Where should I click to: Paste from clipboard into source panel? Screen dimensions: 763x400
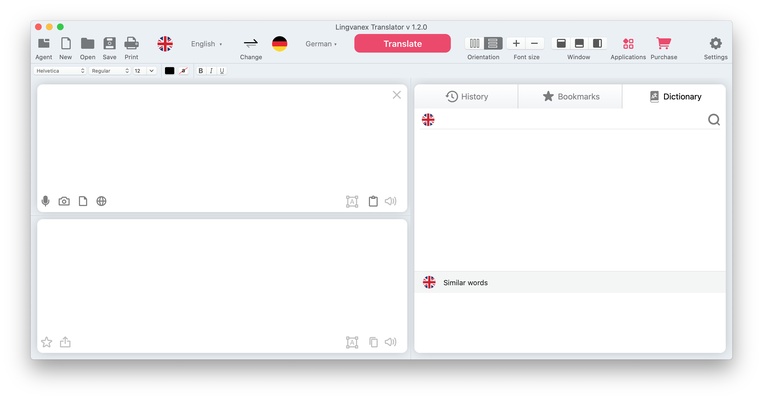(373, 201)
